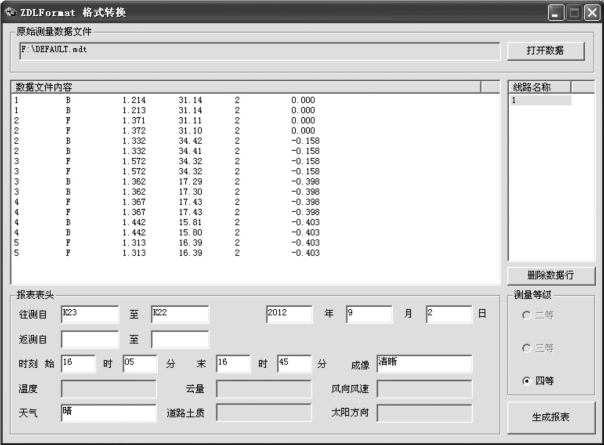Image resolution: width=604 pixels, height=445 pixels.
Task: Click the 至 field containing K22
Action: [x=180, y=314]
